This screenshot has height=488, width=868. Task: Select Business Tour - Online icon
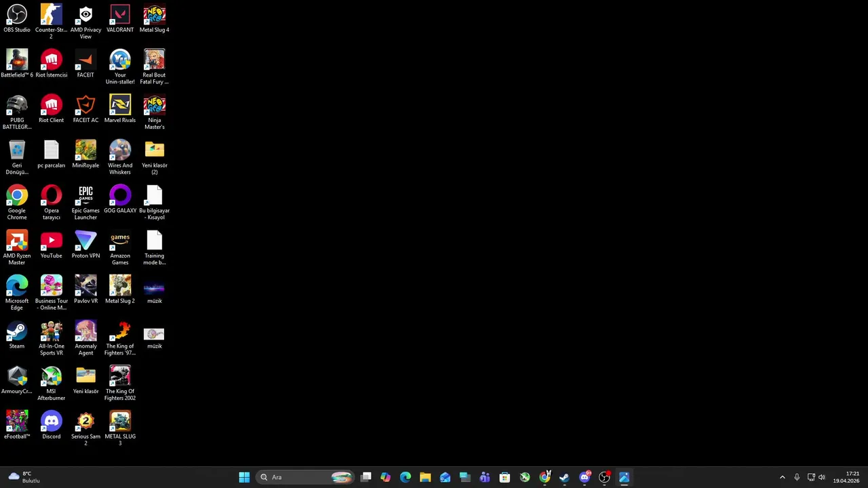coord(51,293)
